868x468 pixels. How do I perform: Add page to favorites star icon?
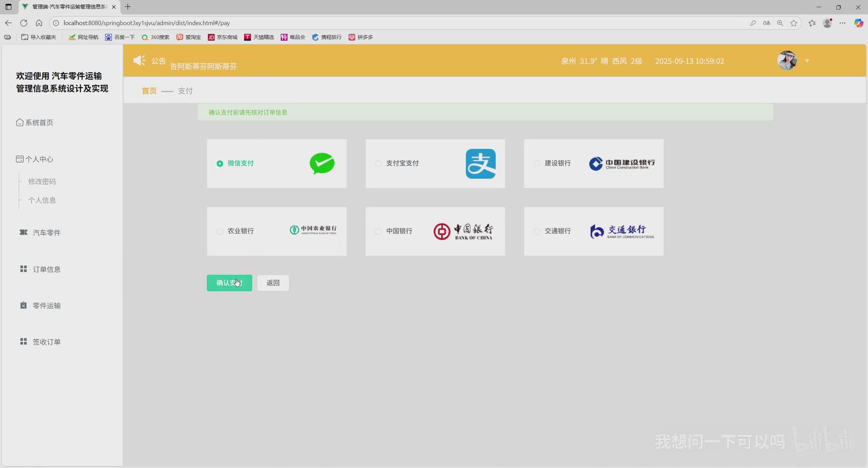click(794, 23)
